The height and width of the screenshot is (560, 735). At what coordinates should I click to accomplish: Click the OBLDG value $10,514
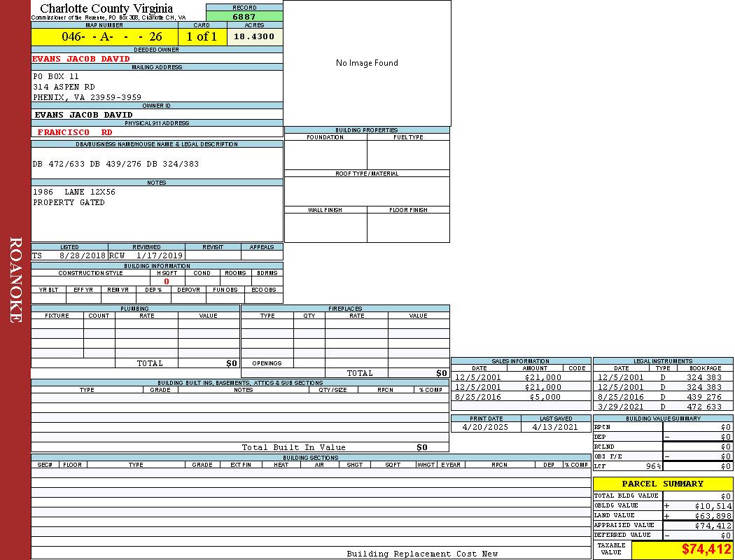click(x=713, y=505)
